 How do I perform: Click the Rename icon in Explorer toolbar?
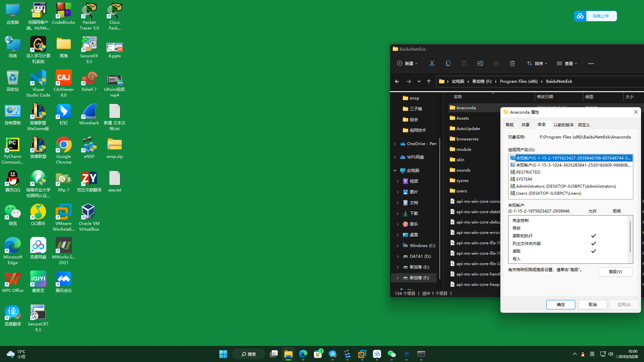coord(480,63)
